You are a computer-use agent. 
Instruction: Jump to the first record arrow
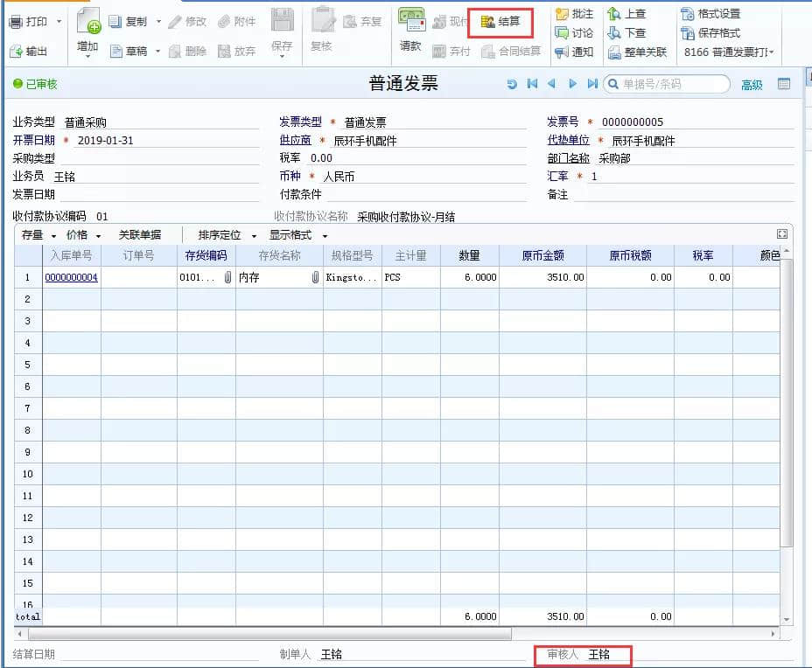click(532, 84)
